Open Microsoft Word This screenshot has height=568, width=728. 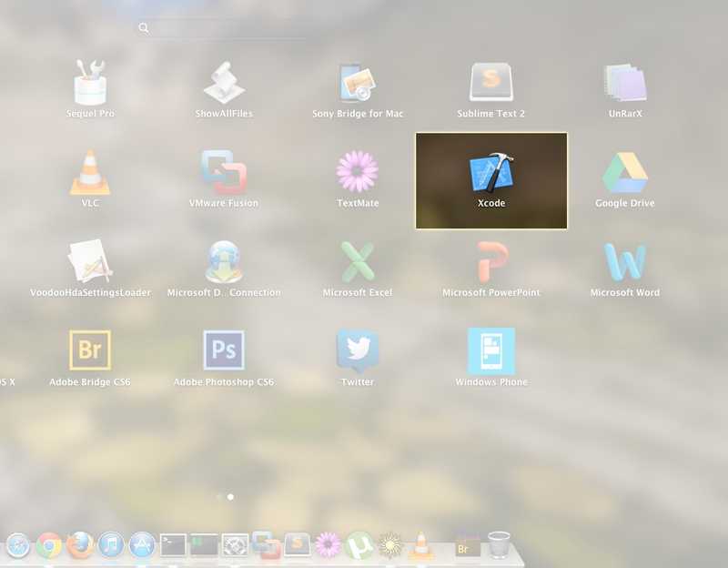(x=625, y=263)
